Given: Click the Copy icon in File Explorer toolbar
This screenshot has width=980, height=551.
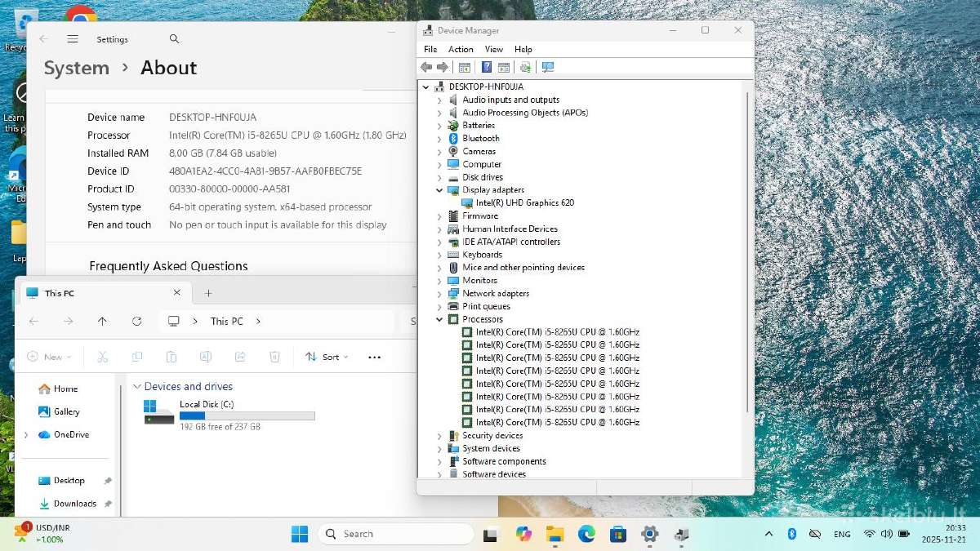Looking at the screenshot, I should [x=137, y=357].
